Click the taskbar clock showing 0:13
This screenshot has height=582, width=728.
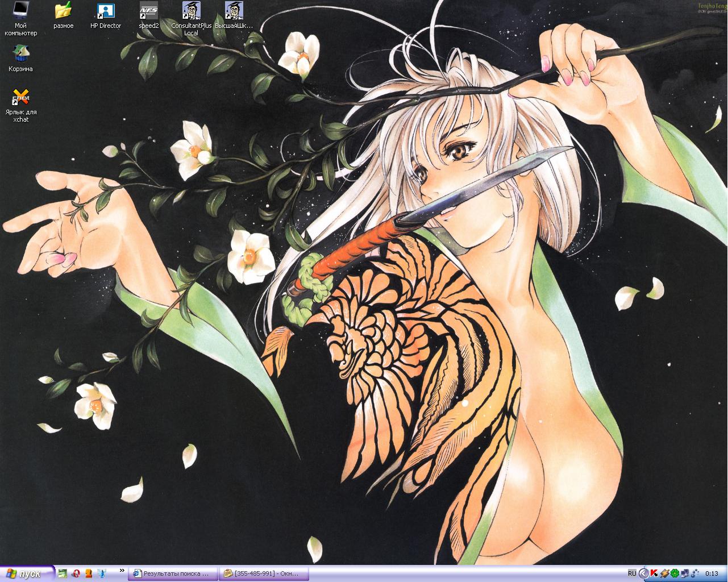click(x=712, y=573)
